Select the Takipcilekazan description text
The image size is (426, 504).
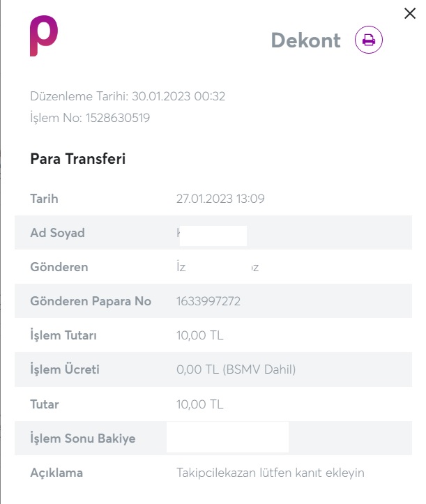pyautogui.click(x=271, y=473)
